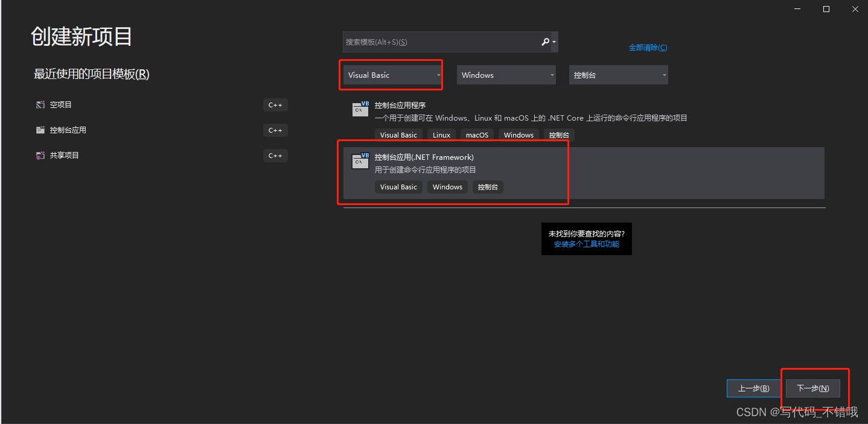Click the template search input field
Image resolution: width=868 pixels, height=424 pixels.
click(x=441, y=42)
